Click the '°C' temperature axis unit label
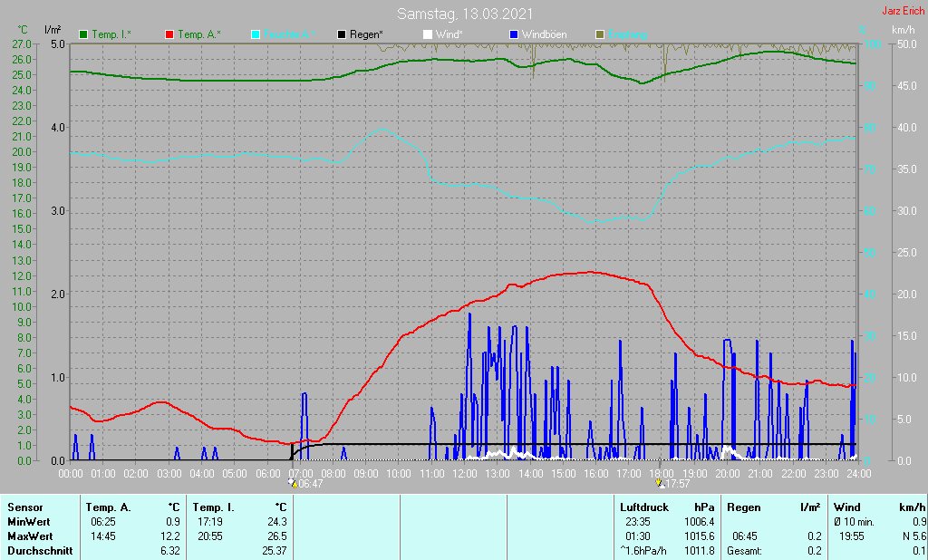 click(23, 30)
